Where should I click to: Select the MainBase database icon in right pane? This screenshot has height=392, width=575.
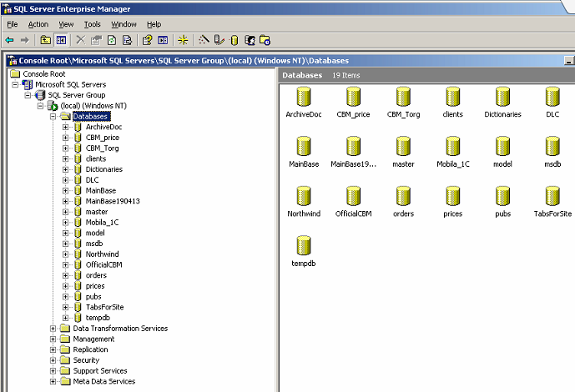304,146
